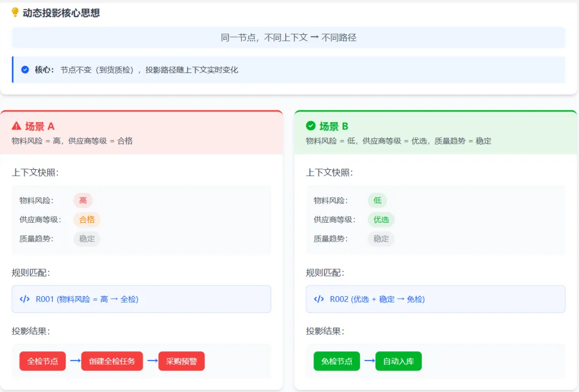The width and height of the screenshot is (579, 392).
Task: Click subtitle 物料风险 = 低,供应商等级 = 优选,质量趋势 = 稳定
Action: coord(399,141)
